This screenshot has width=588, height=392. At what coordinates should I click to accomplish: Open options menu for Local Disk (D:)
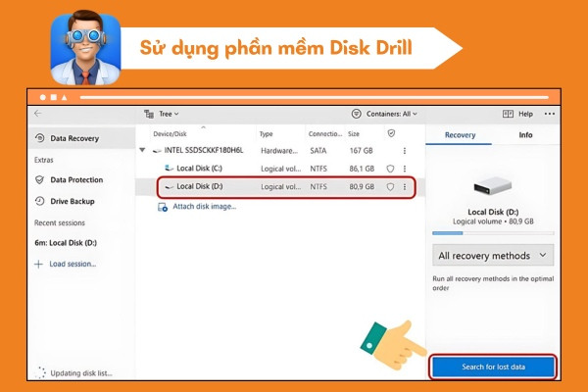click(x=404, y=186)
